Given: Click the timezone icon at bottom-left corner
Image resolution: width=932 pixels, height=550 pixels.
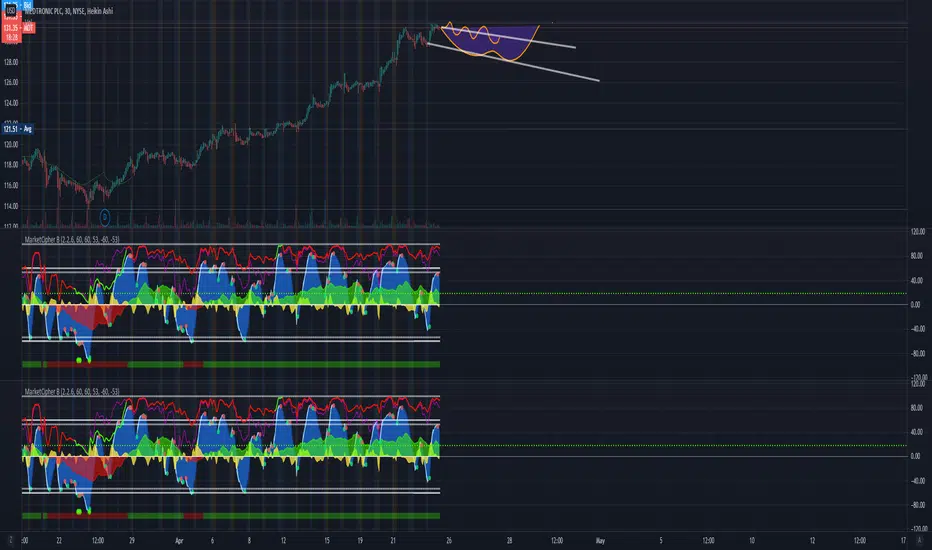Looking at the screenshot, I should coord(10,540).
